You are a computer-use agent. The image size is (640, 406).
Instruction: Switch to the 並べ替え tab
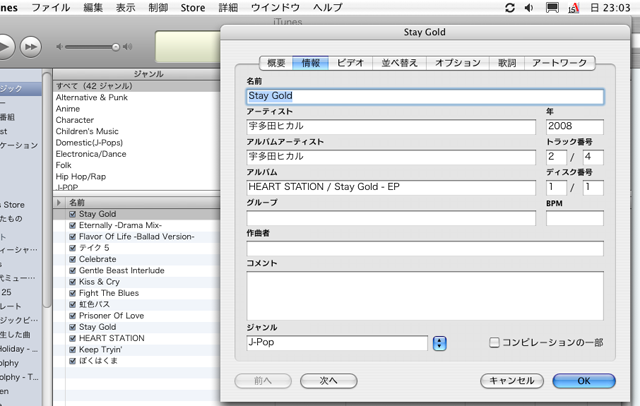pyautogui.click(x=399, y=63)
